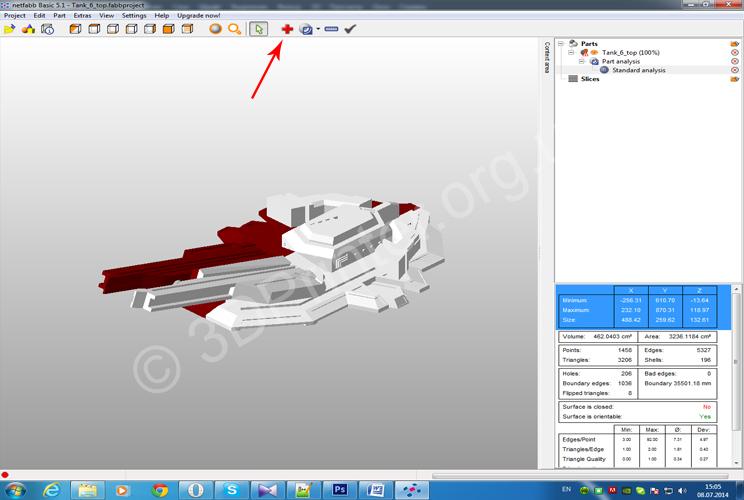Click the blue minus icon in toolbar
This screenshot has width=744, height=500.
[331, 30]
